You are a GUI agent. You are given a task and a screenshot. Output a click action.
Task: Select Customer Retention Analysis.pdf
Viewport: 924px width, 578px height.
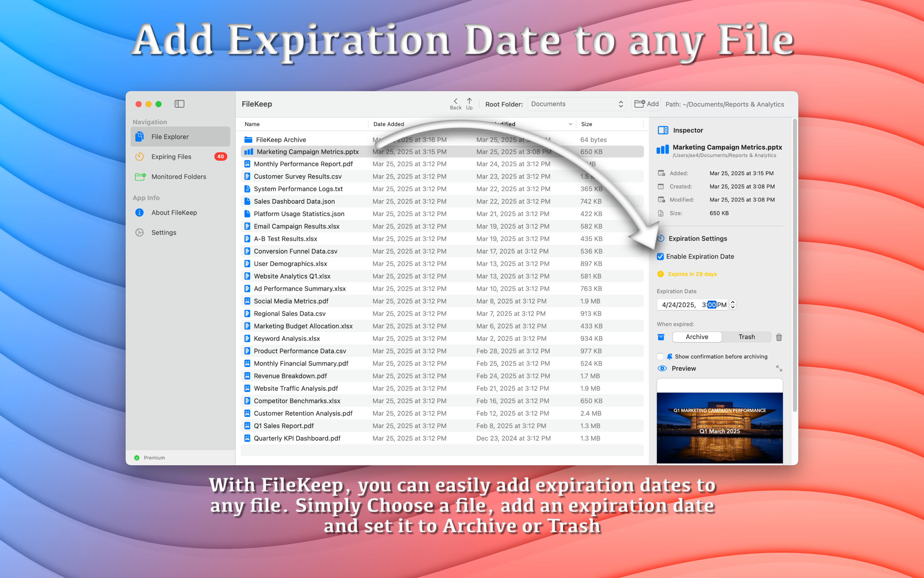pyautogui.click(x=442, y=413)
